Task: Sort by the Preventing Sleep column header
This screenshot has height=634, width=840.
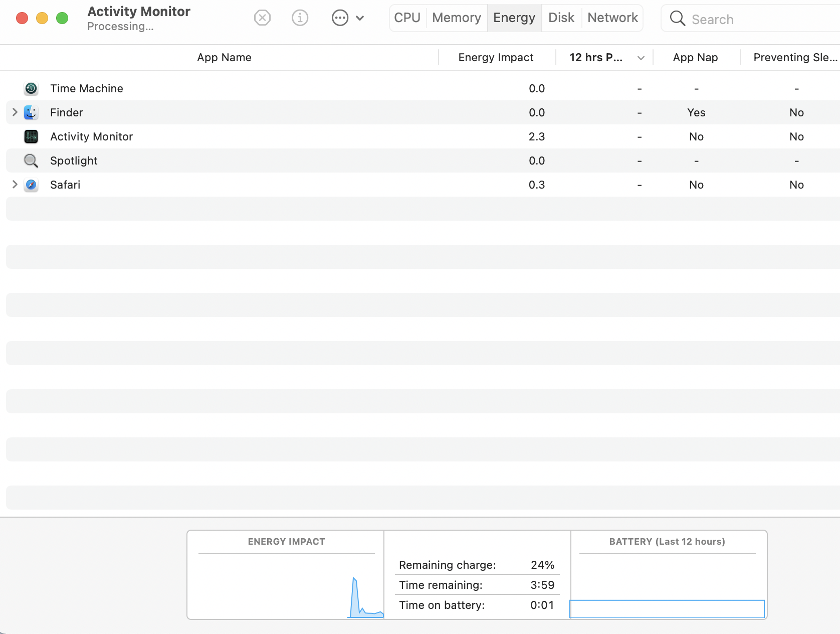Action: pos(795,58)
